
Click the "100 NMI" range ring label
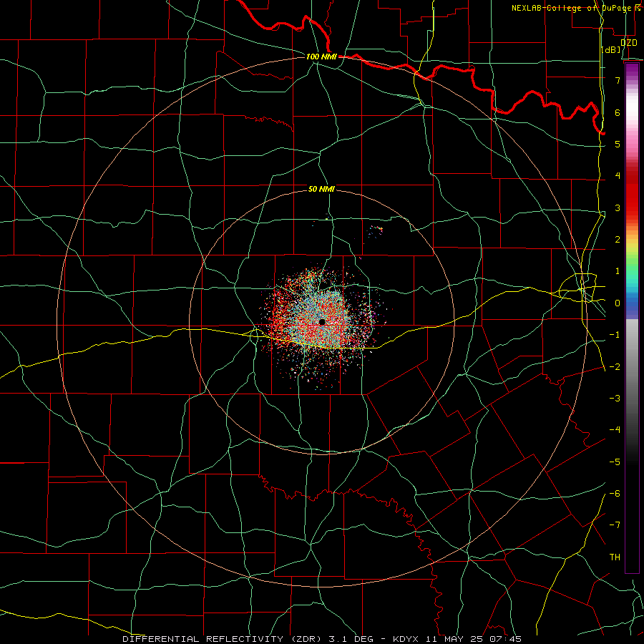pyautogui.click(x=321, y=57)
